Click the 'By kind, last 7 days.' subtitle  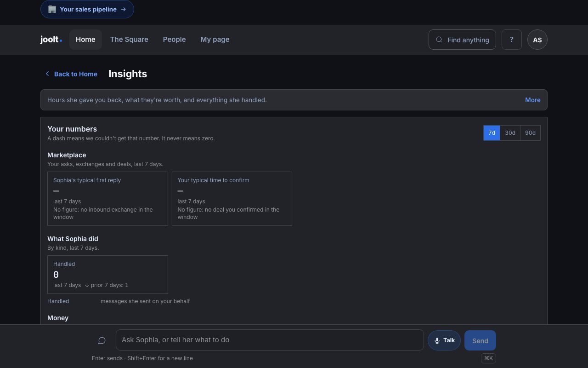point(73,248)
